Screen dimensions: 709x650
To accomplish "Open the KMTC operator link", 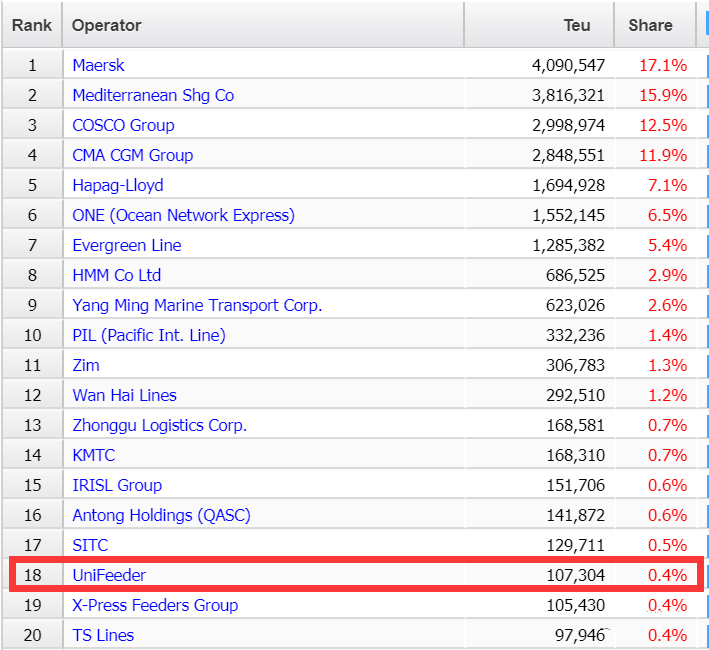I will 94,455.
